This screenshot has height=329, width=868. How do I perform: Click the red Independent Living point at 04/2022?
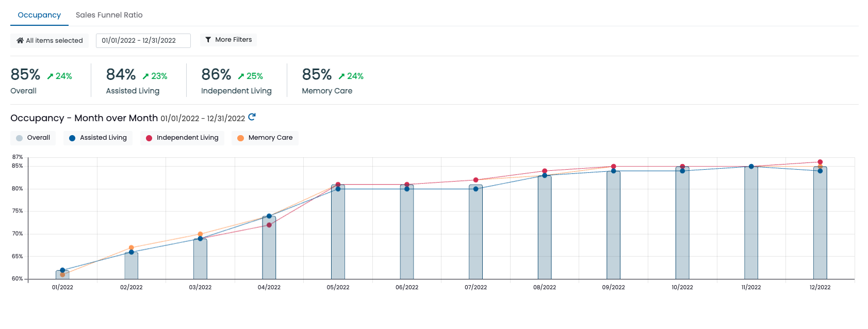click(x=269, y=225)
